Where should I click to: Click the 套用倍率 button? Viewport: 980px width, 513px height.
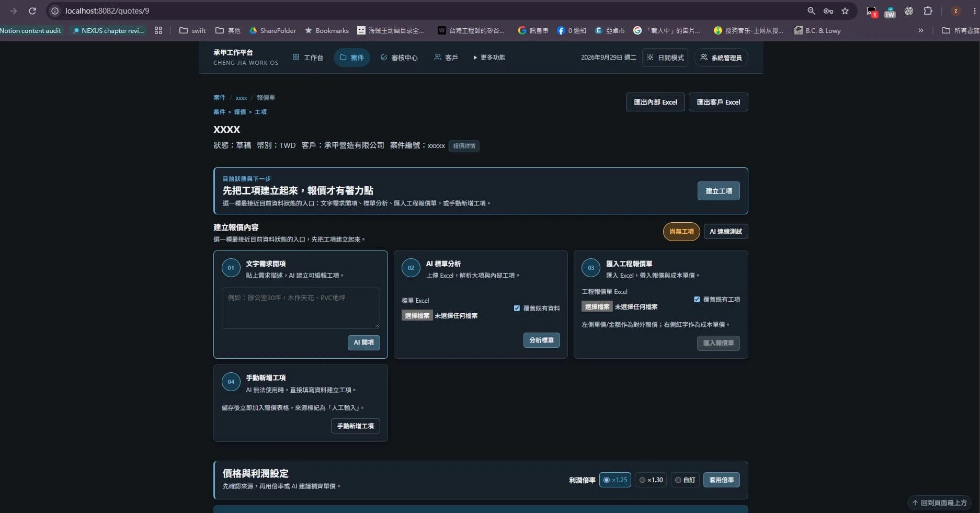coord(721,480)
